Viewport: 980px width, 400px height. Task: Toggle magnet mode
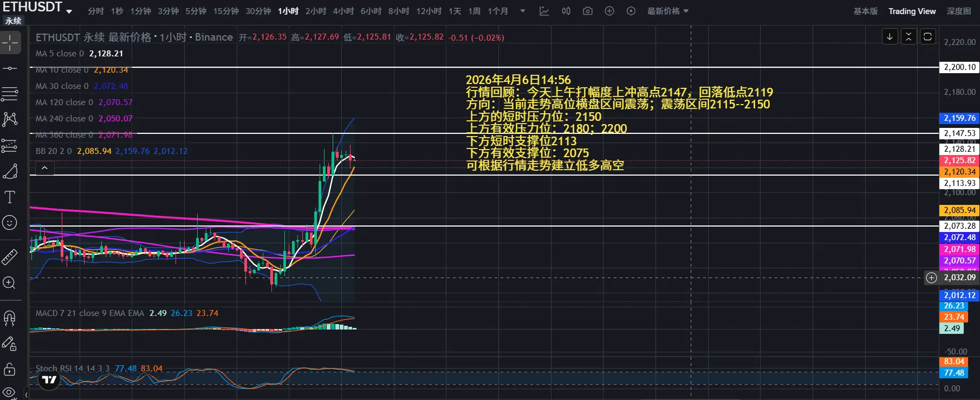click(x=10, y=318)
